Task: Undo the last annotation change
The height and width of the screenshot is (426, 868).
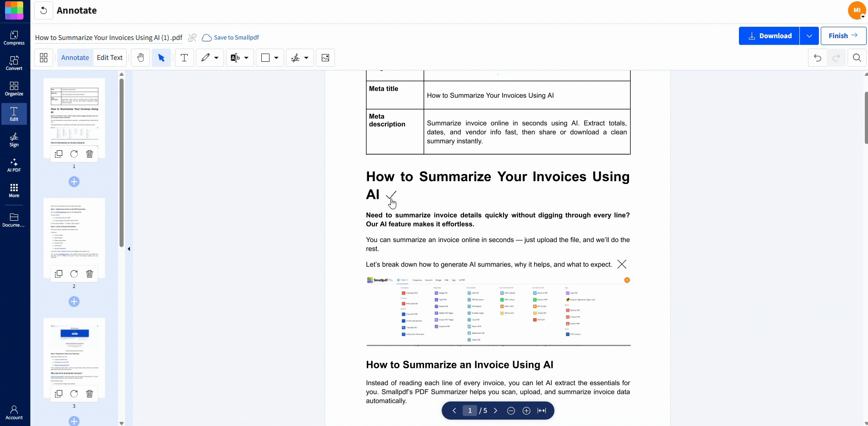Action: [817, 58]
